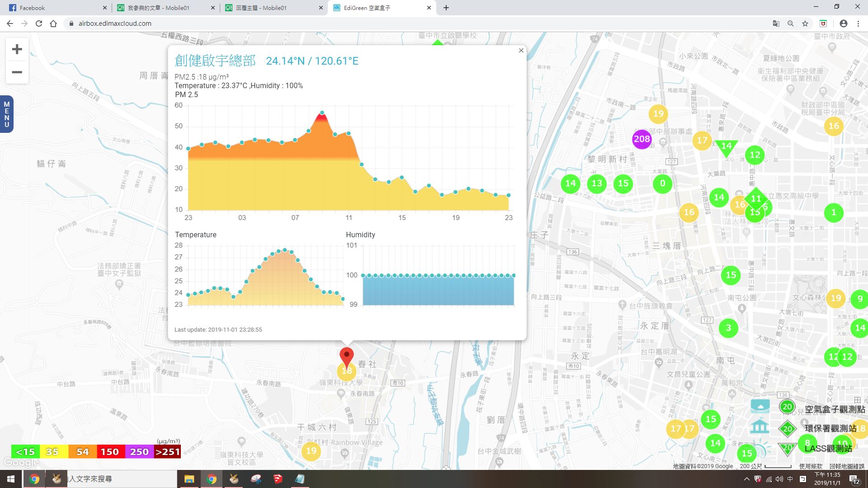Open the browser home page

point(53,23)
